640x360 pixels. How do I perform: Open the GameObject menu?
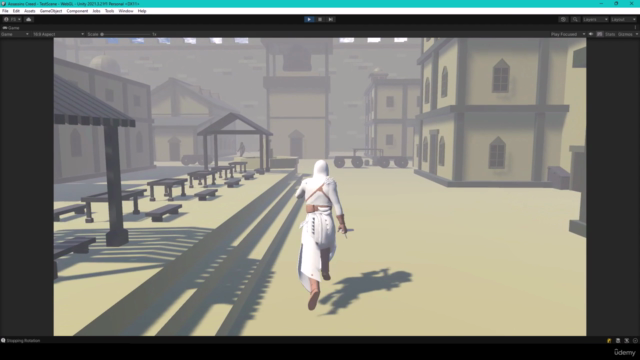point(51,11)
